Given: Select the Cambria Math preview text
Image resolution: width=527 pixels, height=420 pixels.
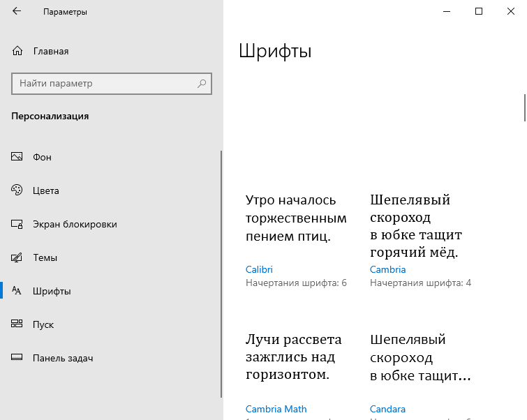Looking at the screenshot, I should coord(293,357).
